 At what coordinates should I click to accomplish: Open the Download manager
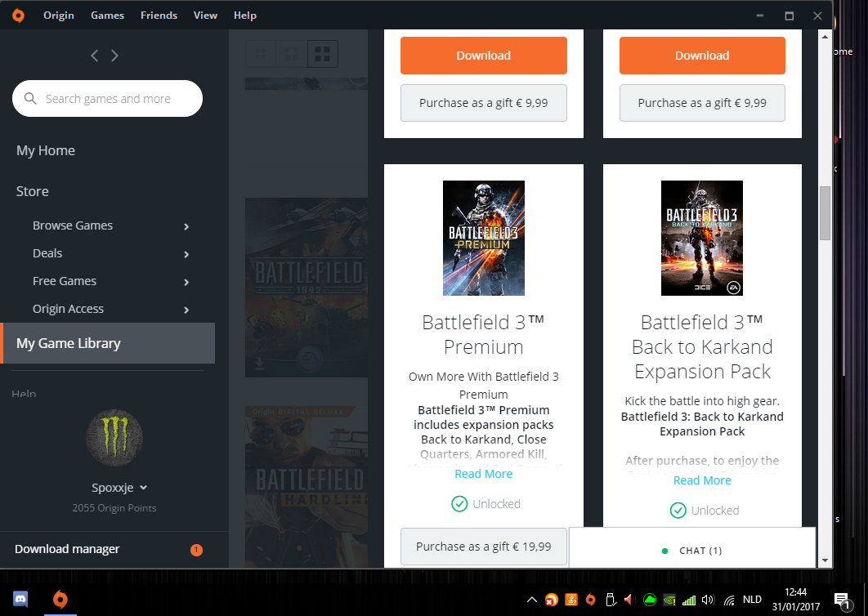(x=67, y=549)
